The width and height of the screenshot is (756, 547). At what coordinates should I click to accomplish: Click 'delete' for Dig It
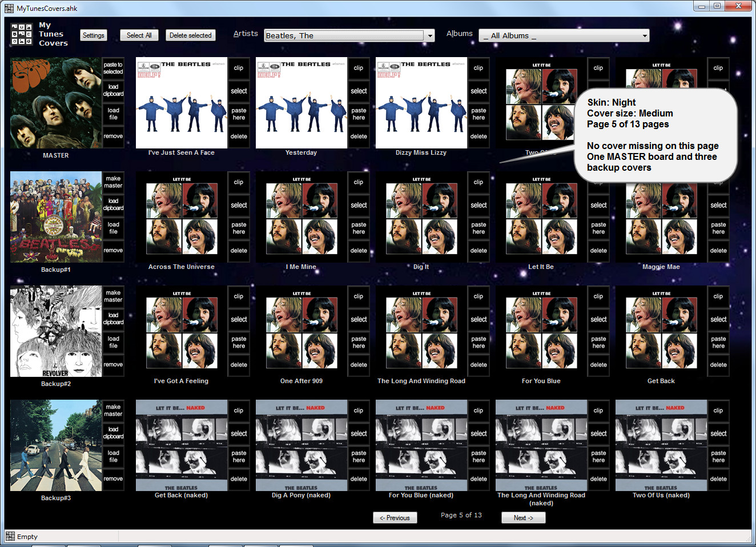click(x=478, y=251)
